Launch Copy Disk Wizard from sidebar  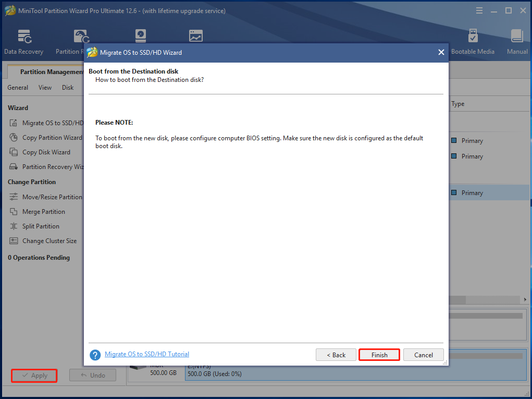pyautogui.click(x=40, y=152)
